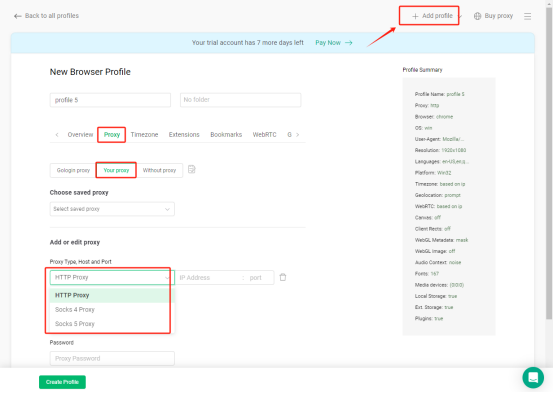Switch to the WebRTC tab

264,135
